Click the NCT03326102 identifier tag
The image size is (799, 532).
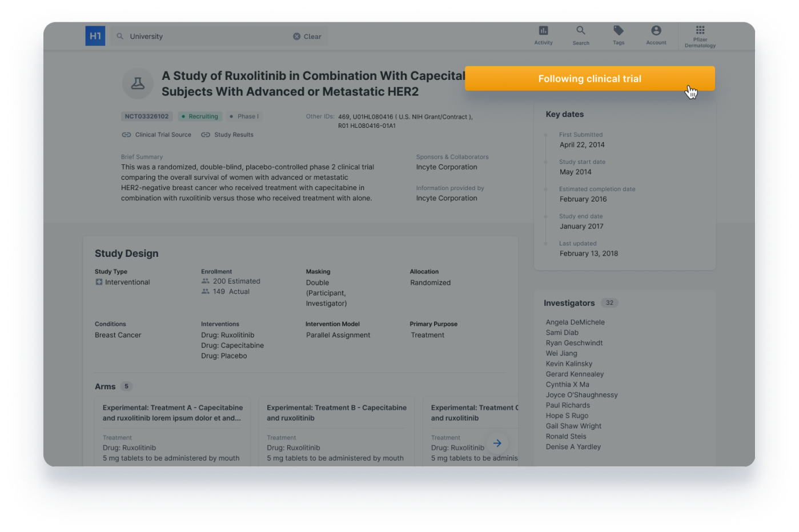(147, 116)
